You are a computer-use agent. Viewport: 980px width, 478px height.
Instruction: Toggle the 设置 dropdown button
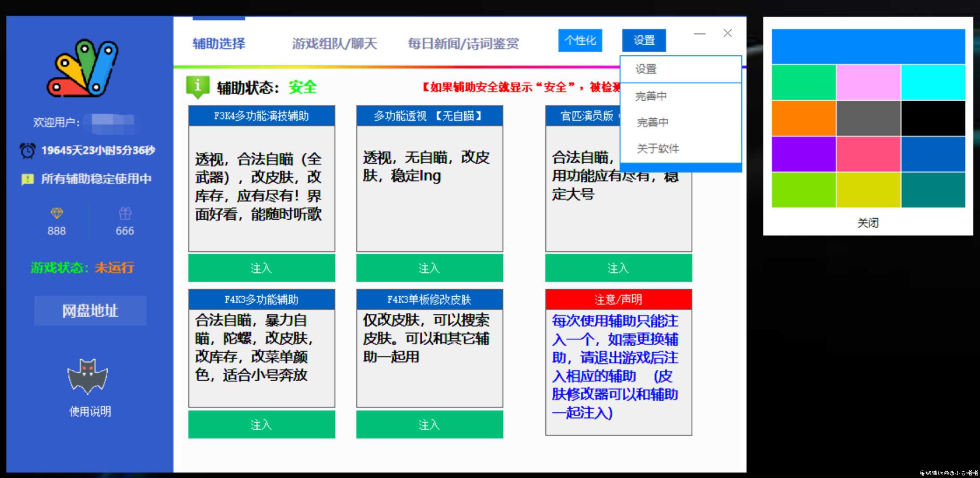[644, 40]
